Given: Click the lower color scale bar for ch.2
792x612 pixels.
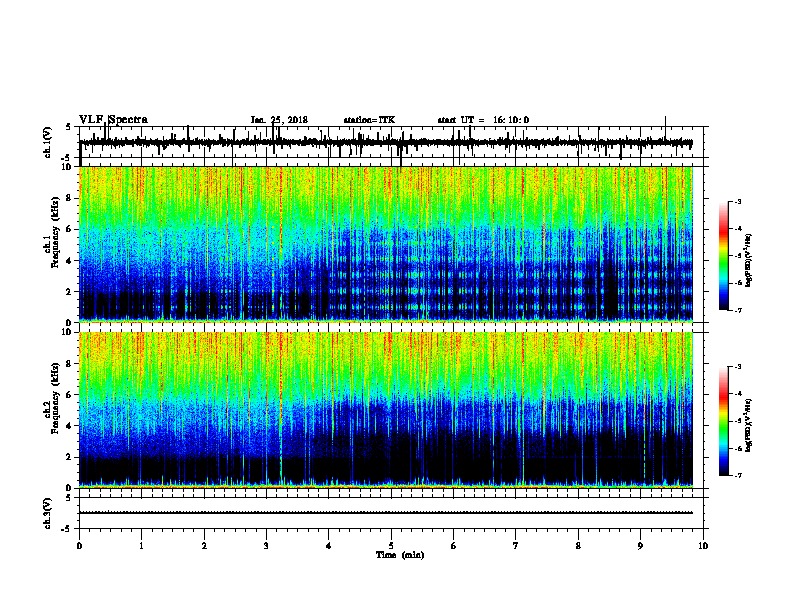Looking at the screenshot, I should (x=724, y=421).
